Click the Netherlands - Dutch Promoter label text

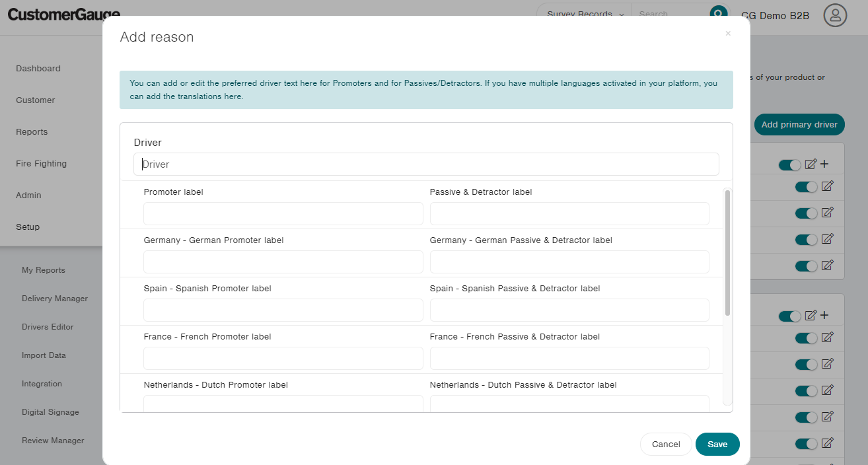pos(215,384)
